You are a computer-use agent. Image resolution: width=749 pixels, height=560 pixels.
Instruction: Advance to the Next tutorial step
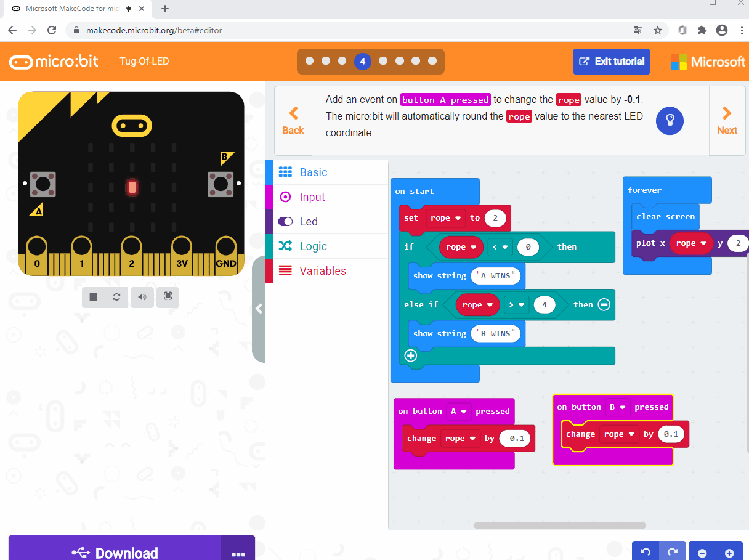pyautogui.click(x=727, y=121)
